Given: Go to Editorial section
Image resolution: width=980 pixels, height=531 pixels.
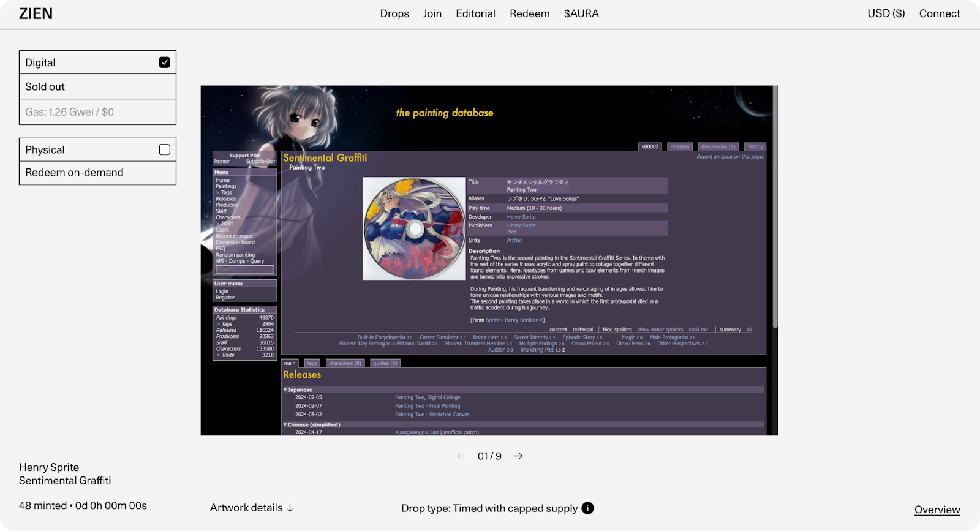Looking at the screenshot, I should [x=475, y=13].
